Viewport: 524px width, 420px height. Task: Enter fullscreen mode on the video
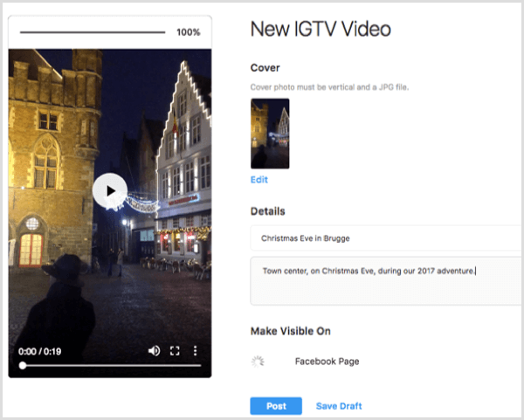175,350
